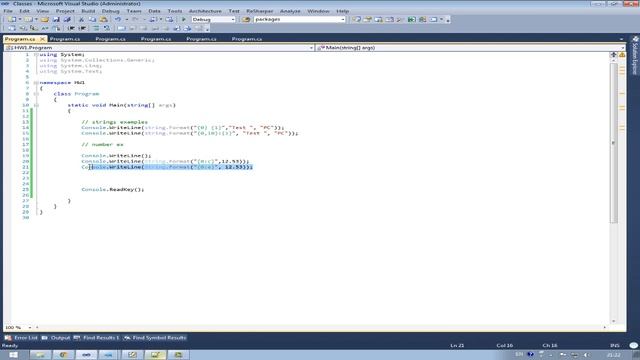
Task: Click the Copy toolbar icon
Action: tap(92, 19)
